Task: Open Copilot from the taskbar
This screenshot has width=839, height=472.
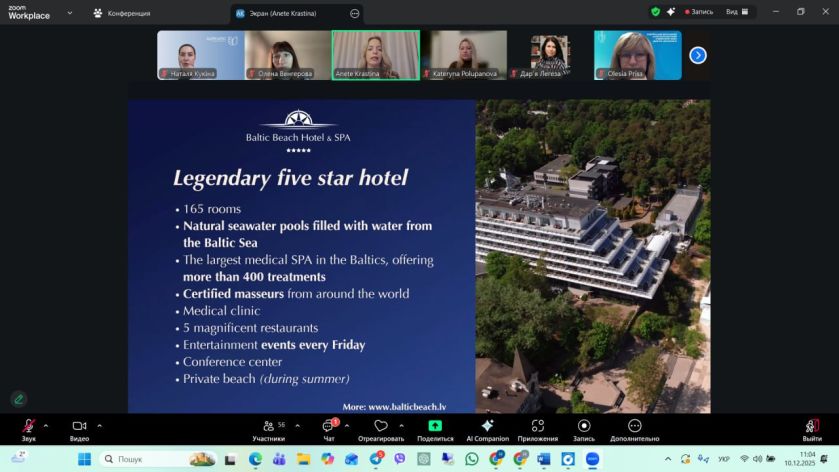Action: point(327,459)
